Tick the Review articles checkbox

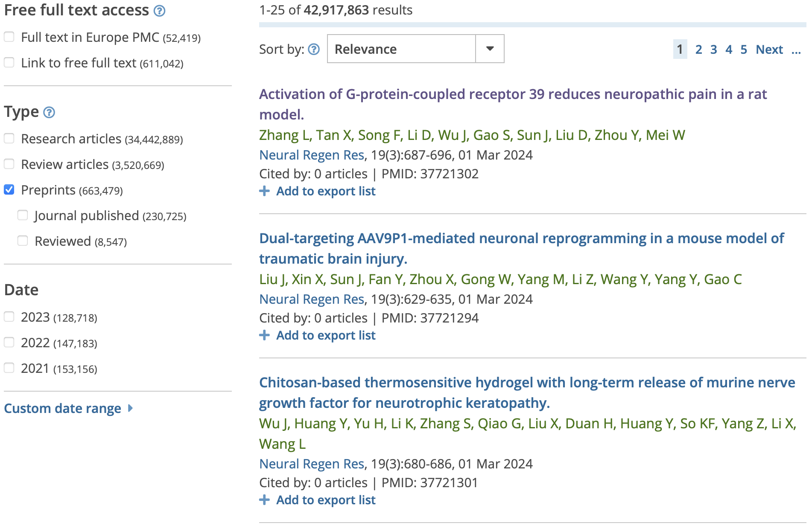point(9,164)
